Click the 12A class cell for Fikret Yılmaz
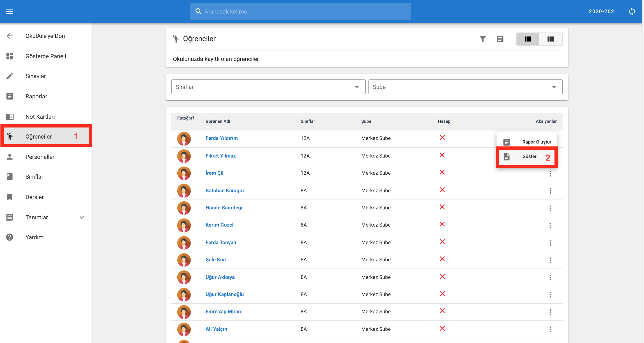The width and height of the screenshot is (644, 343). point(305,156)
